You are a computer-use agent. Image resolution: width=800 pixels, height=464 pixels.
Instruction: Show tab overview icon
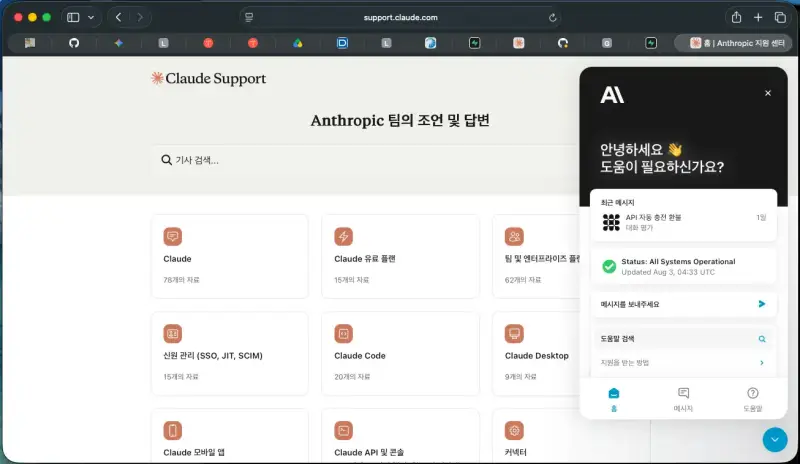[780, 17]
